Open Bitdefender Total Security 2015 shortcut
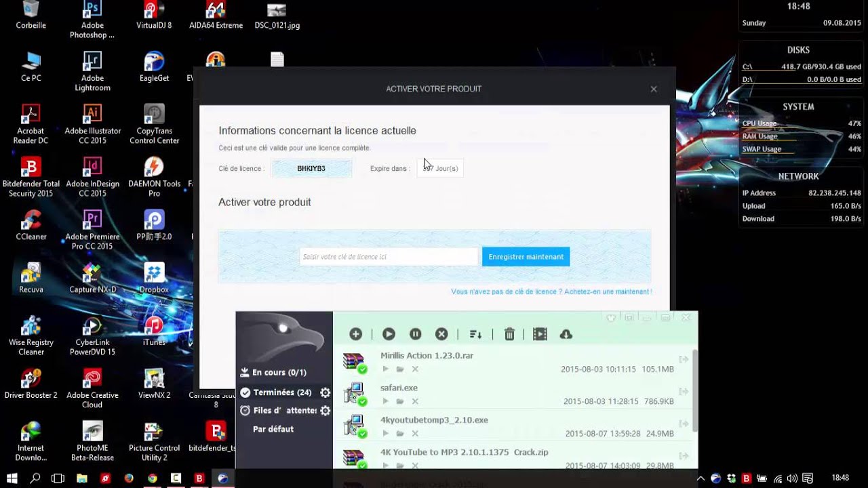 (x=31, y=177)
